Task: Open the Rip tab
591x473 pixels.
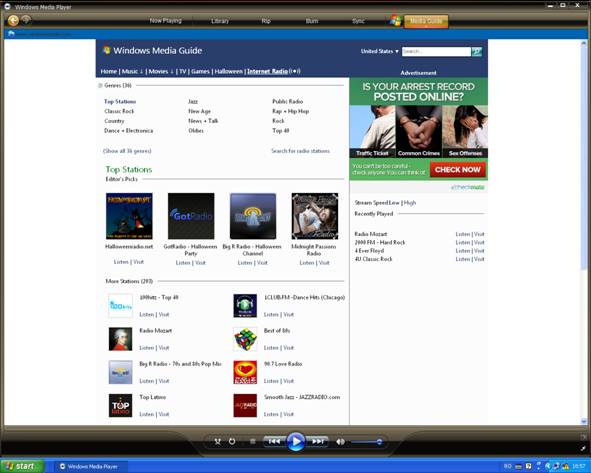Action: point(266,21)
